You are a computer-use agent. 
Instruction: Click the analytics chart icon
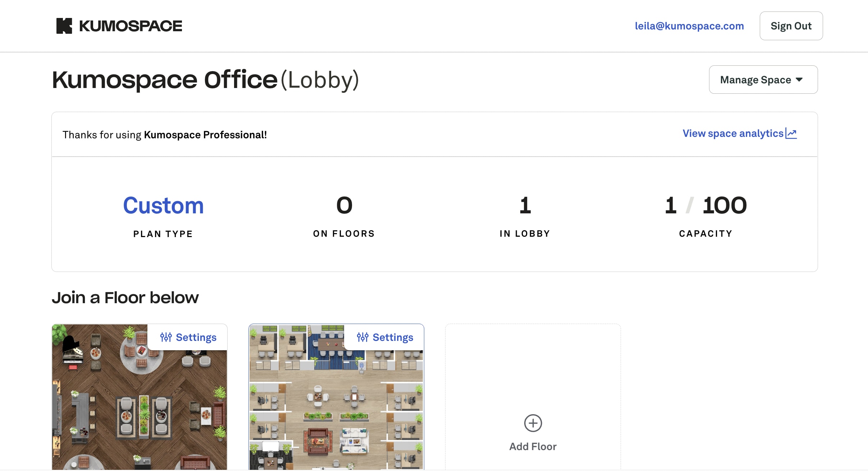click(791, 133)
